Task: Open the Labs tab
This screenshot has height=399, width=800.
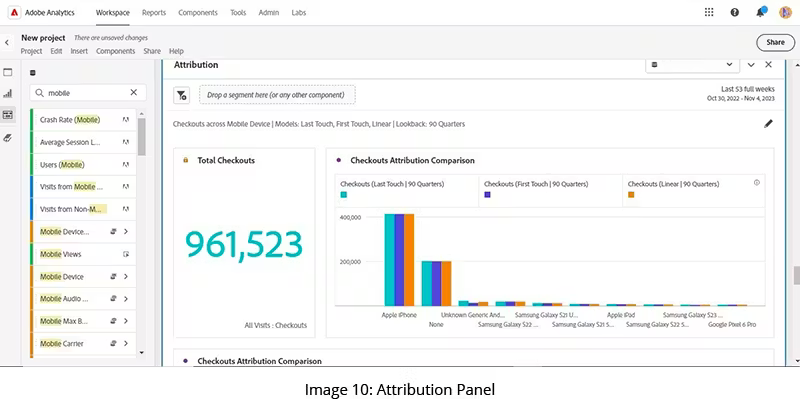Action: (299, 13)
